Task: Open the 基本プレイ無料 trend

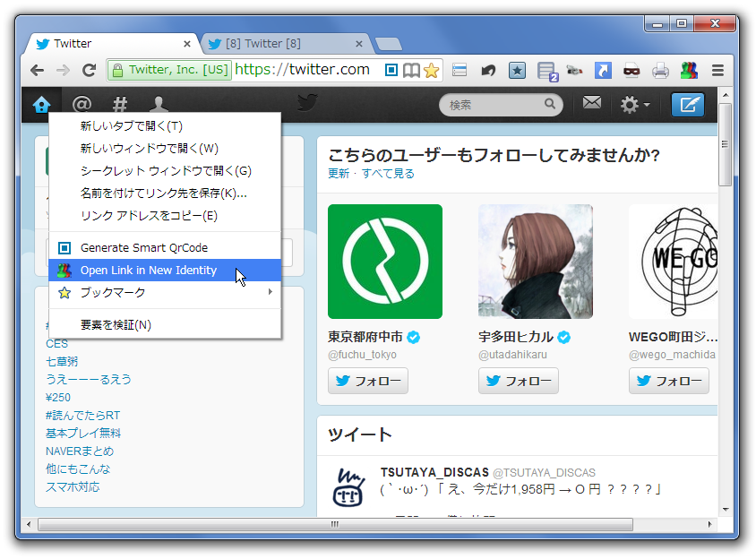Action: pos(83,433)
